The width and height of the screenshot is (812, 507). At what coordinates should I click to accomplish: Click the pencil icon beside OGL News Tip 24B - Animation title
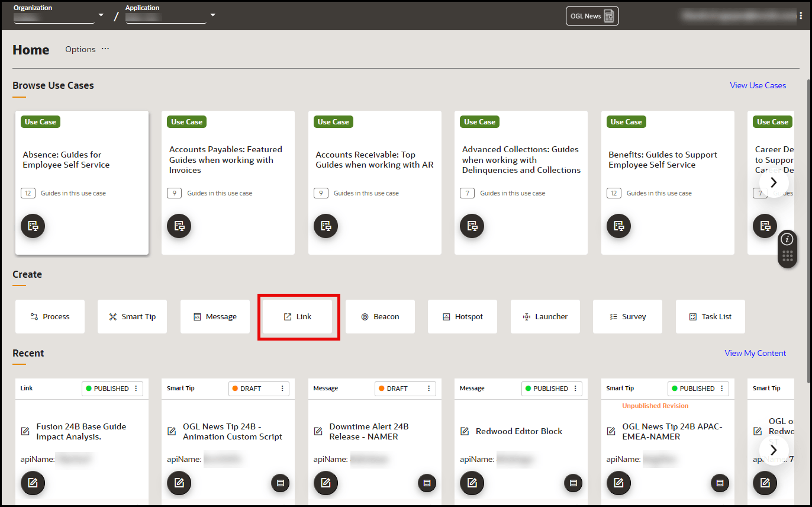pos(172,431)
